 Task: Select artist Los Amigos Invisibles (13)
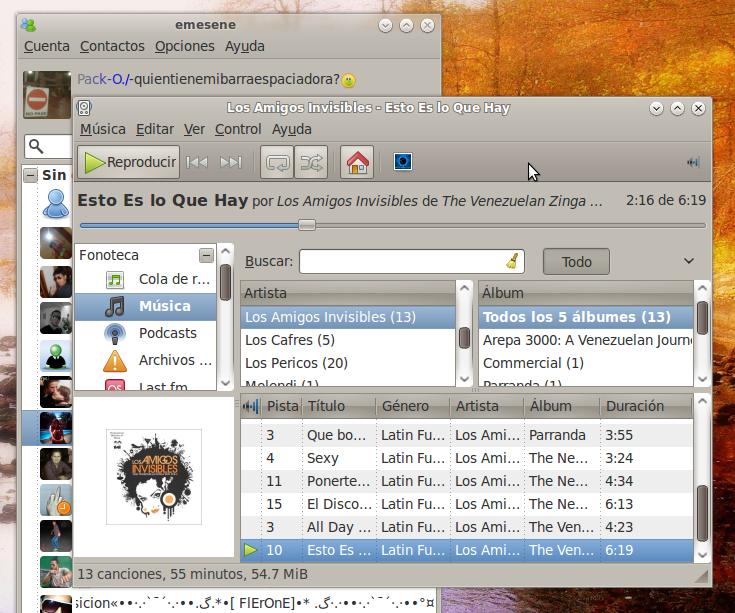pos(347,317)
